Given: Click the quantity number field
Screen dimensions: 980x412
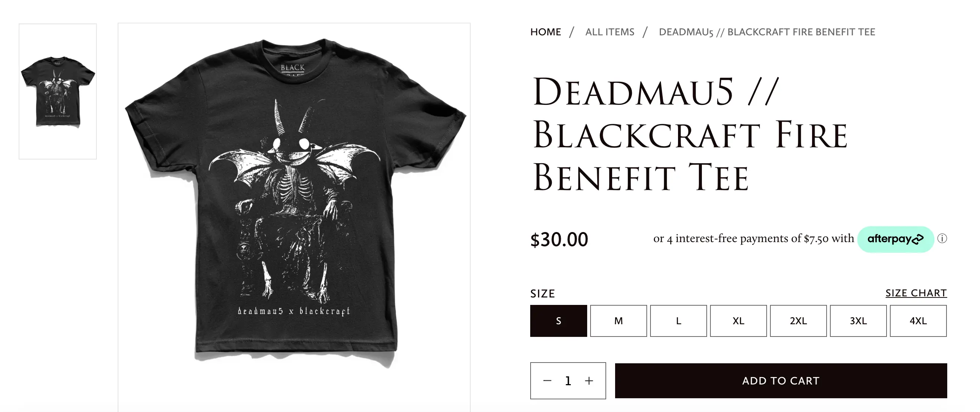Looking at the screenshot, I should (568, 380).
